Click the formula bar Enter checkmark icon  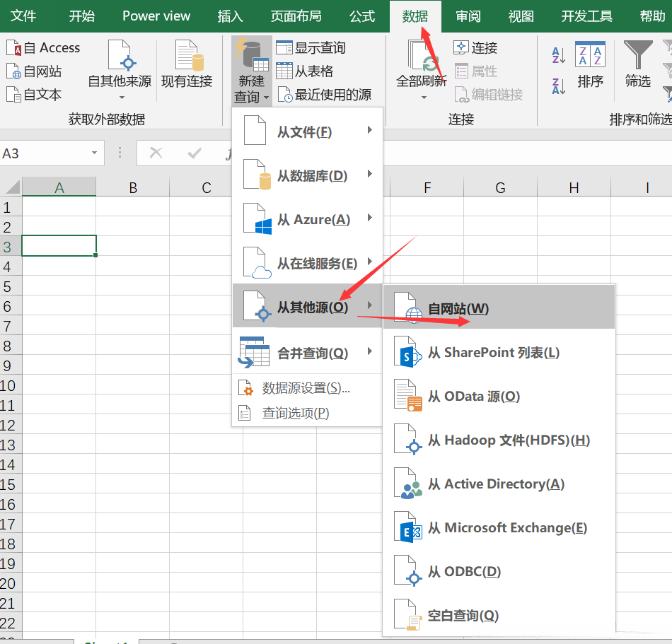[195, 153]
